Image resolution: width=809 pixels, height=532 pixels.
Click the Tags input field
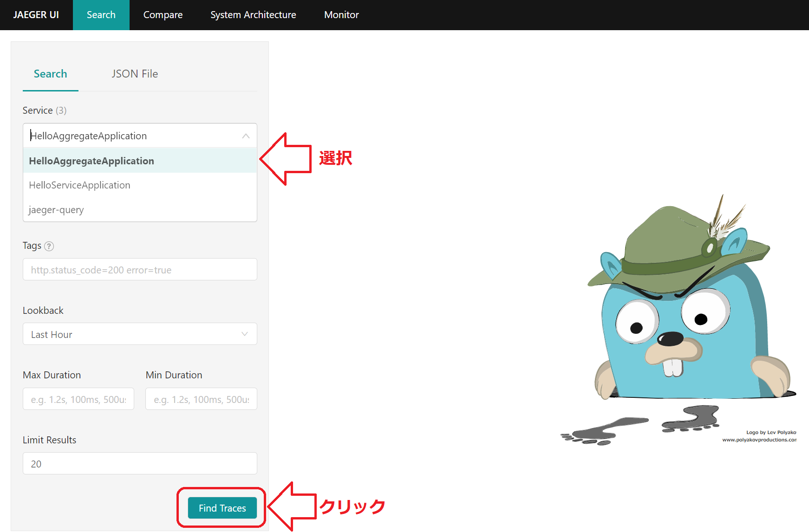click(139, 269)
